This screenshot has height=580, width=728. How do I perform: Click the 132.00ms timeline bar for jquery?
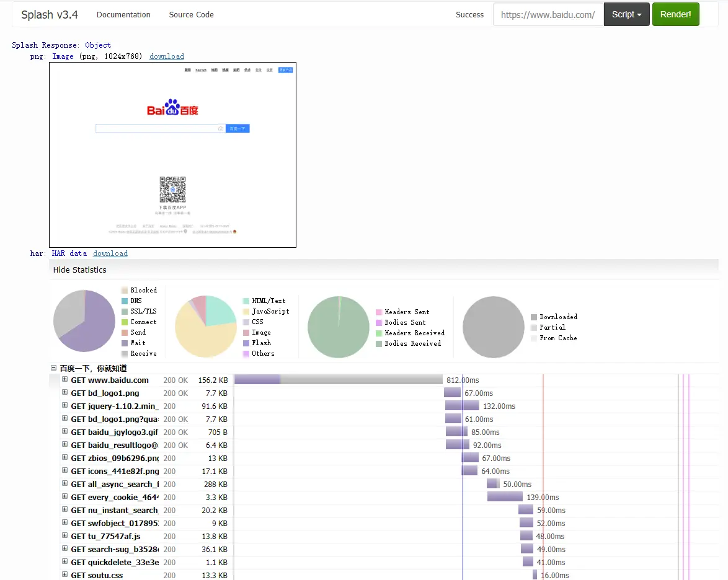pos(462,405)
